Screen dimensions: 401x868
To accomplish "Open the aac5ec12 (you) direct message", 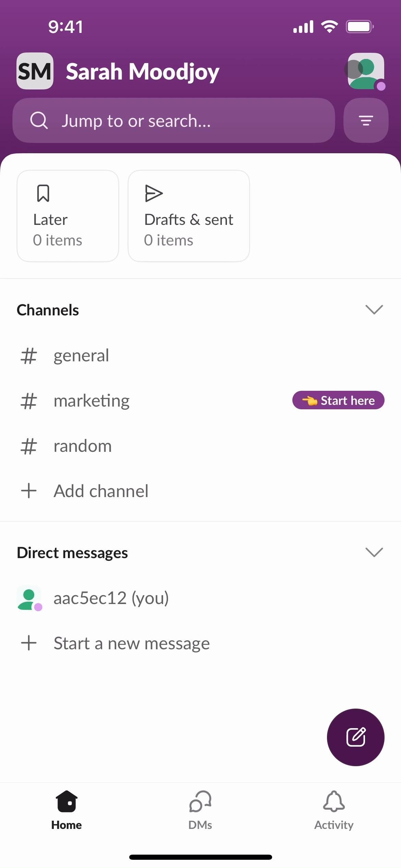I will [x=111, y=598].
